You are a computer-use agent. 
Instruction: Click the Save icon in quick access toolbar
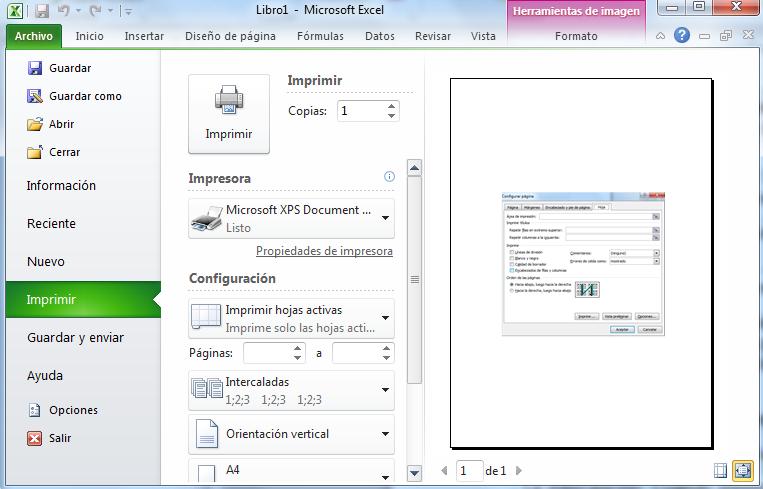pyautogui.click(x=42, y=11)
